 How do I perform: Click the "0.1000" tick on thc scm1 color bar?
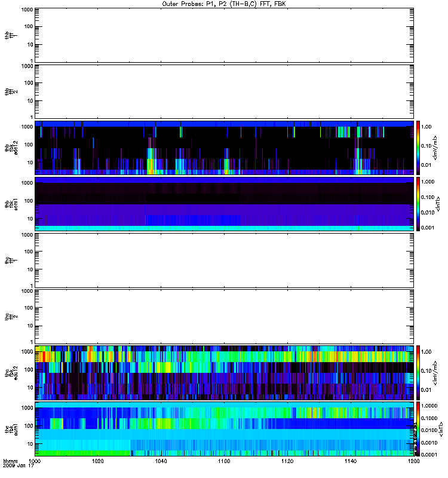(429, 418)
